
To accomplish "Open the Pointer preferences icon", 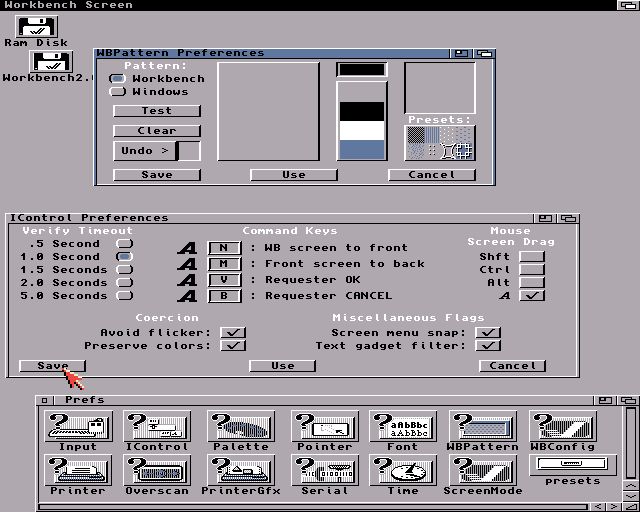I will [324, 426].
